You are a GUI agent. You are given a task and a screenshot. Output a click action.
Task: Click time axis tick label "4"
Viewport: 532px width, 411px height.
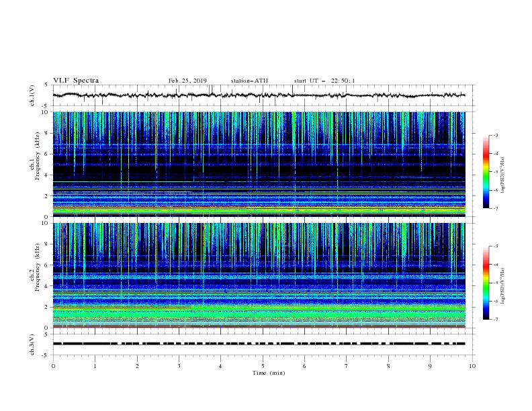220,366
